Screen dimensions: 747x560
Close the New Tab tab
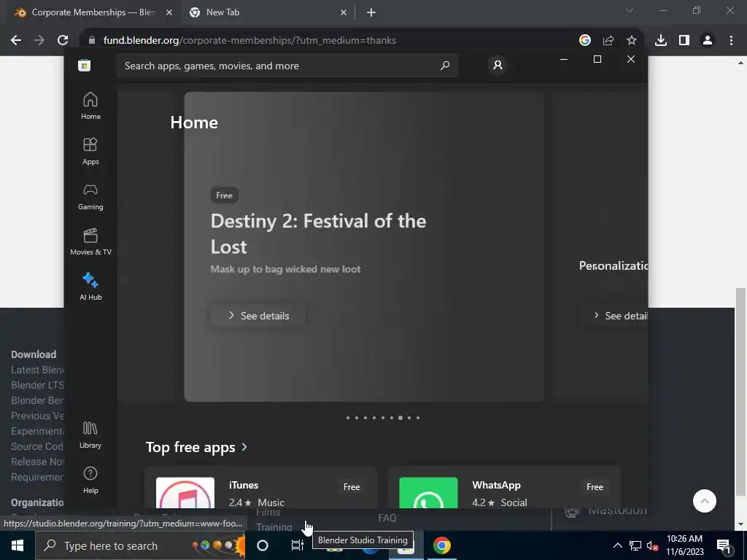tap(344, 13)
